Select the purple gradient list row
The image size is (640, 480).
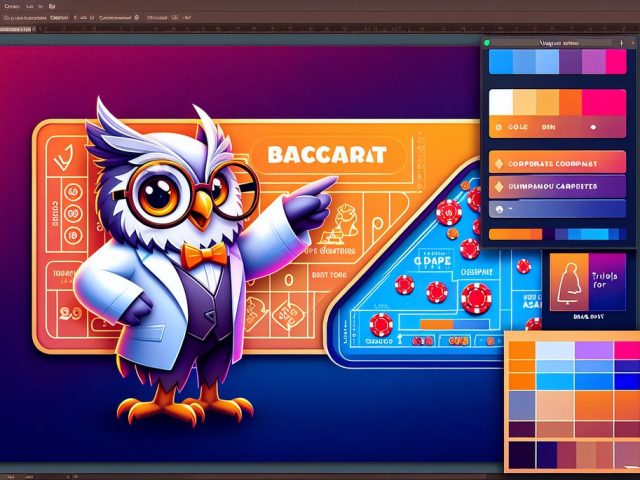[558, 186]
